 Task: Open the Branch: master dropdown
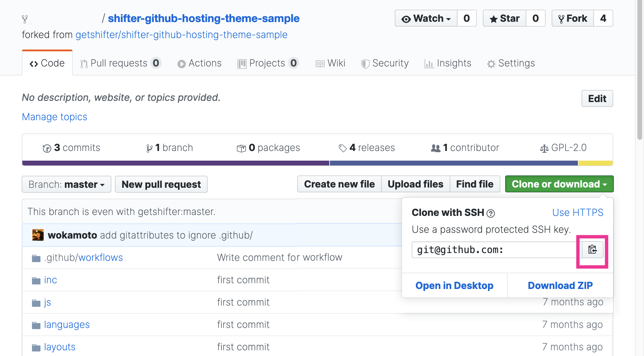66,184
